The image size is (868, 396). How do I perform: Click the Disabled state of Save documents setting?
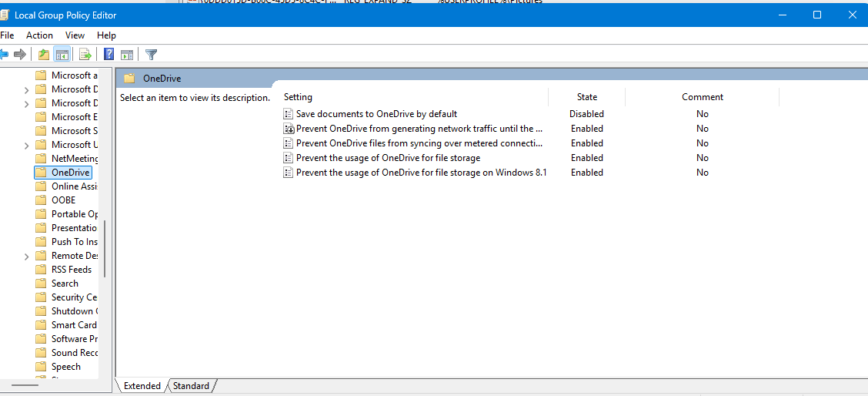pos(587,114)
